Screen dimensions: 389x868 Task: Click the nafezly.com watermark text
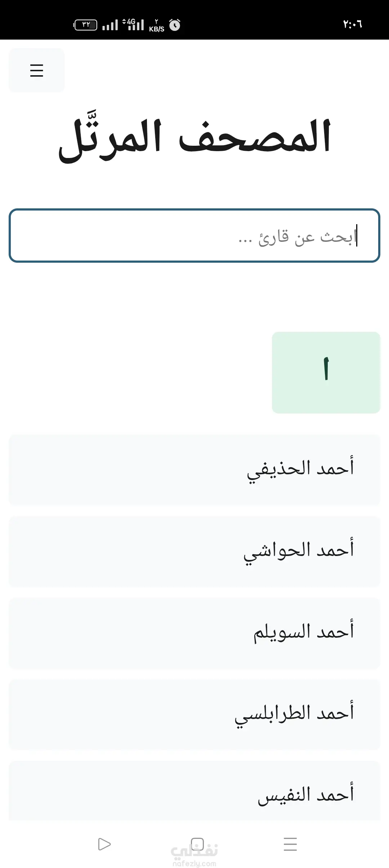point(194,863)
